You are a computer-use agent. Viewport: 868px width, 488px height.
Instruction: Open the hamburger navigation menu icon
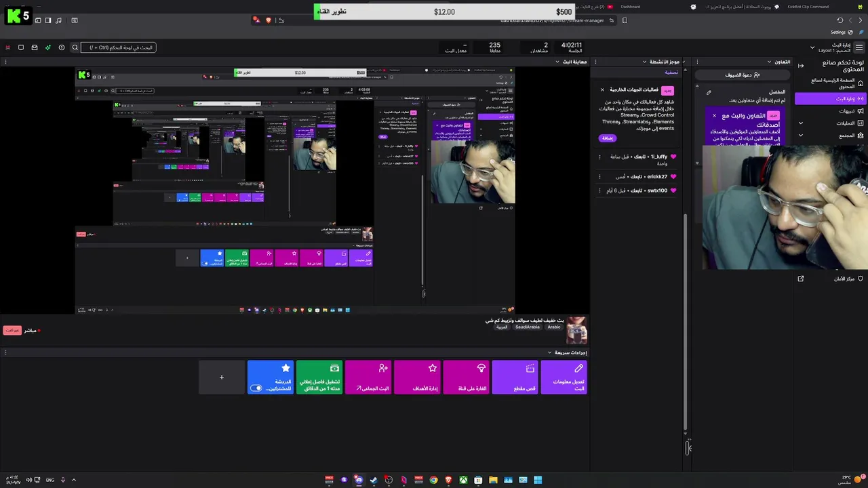tap(859, 47)
